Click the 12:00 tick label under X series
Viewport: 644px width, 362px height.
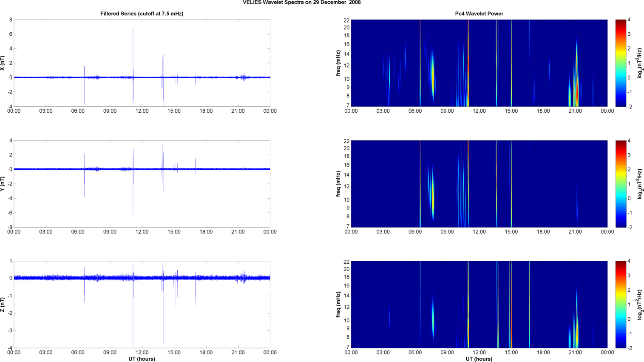142,111
